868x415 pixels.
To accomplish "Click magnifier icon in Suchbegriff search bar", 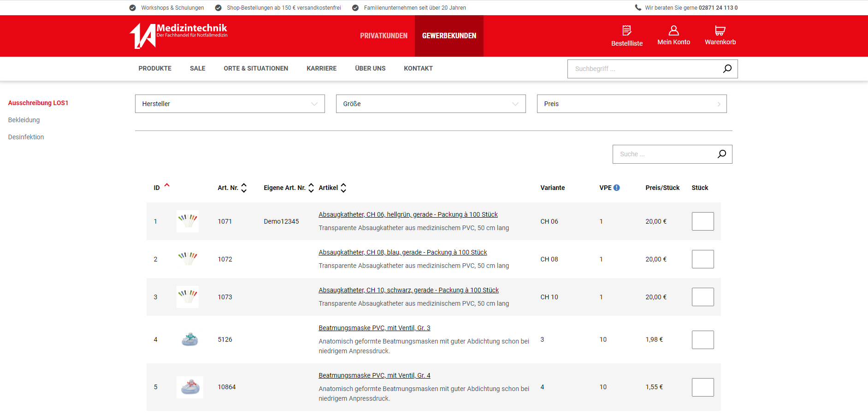I will click(x=727, y=69).
